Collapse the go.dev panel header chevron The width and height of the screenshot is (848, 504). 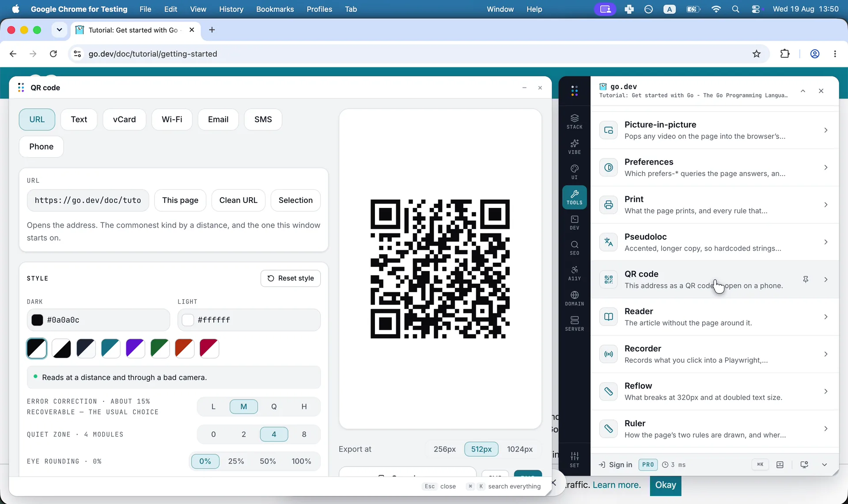[803, 91]
